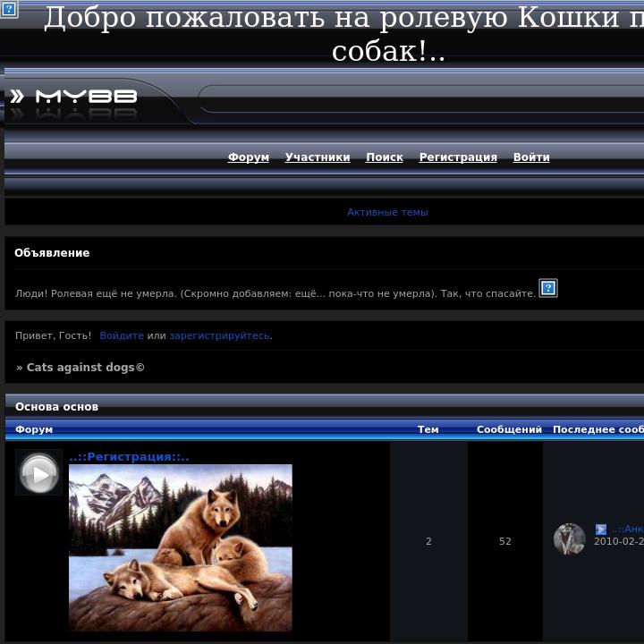The width and height of the screenshot is (644, 644).
Task: Open the ..::Регистрация::.. forum link
Action: pos(129,457)
